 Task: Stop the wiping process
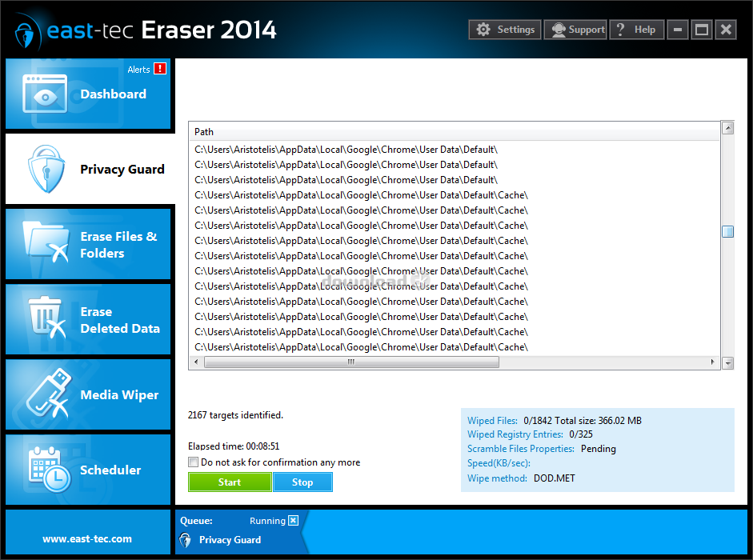(302, 482)
